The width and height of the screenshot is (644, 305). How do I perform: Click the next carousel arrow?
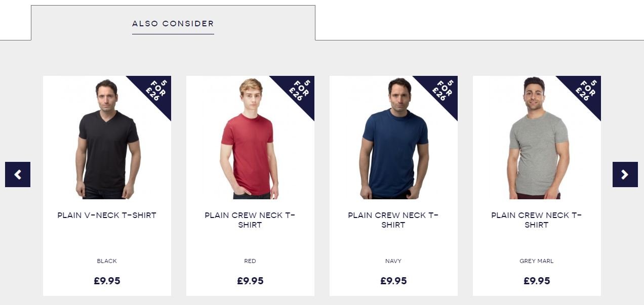click(625, 175)
